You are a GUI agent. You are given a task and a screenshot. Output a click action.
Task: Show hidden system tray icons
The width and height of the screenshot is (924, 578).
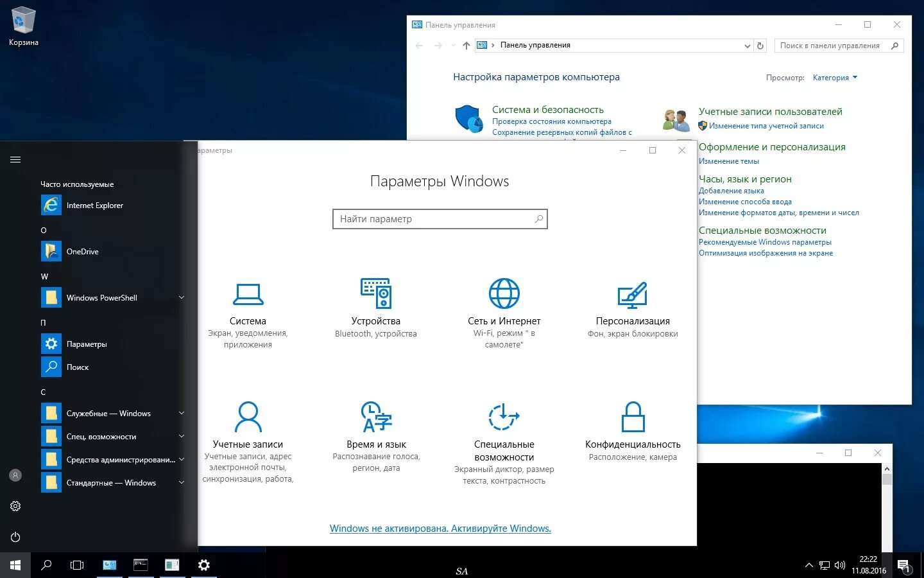(809, 565)
